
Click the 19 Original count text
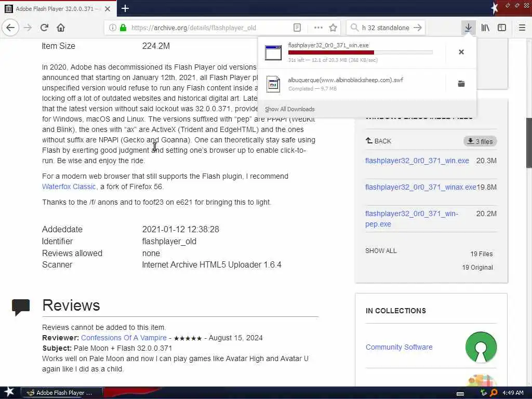(x=477, y=268)
